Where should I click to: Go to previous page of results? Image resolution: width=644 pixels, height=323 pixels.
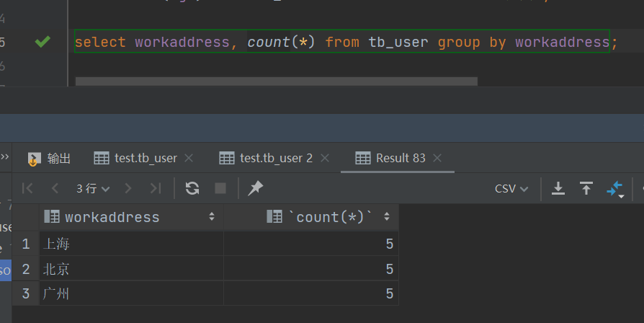(55, 188)
